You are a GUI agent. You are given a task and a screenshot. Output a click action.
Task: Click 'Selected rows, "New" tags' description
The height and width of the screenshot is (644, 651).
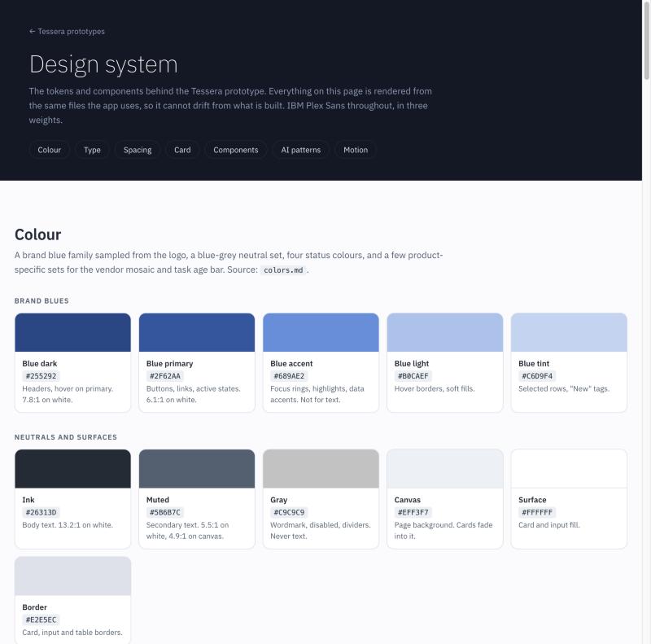click(x=564, y=389)
